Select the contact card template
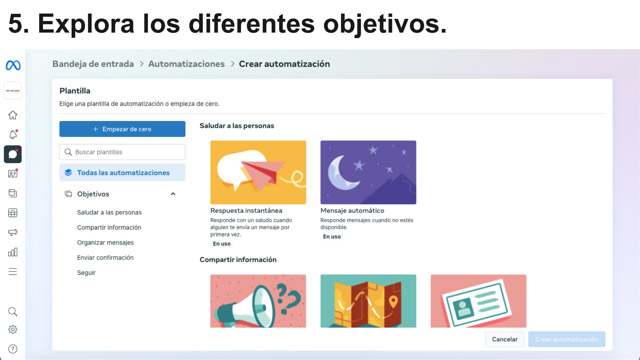This screenshot has height=360, width=640. [478, 301]
